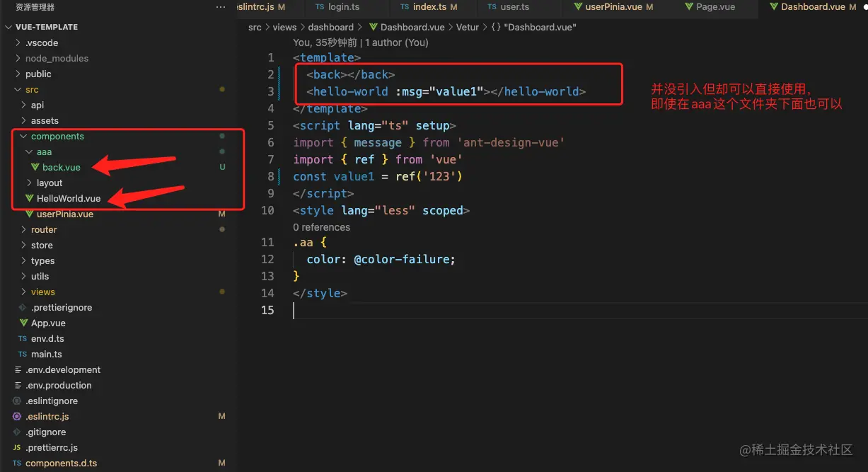
Task: Click the TS icon beside main.ts
Action: pos(23,354)
